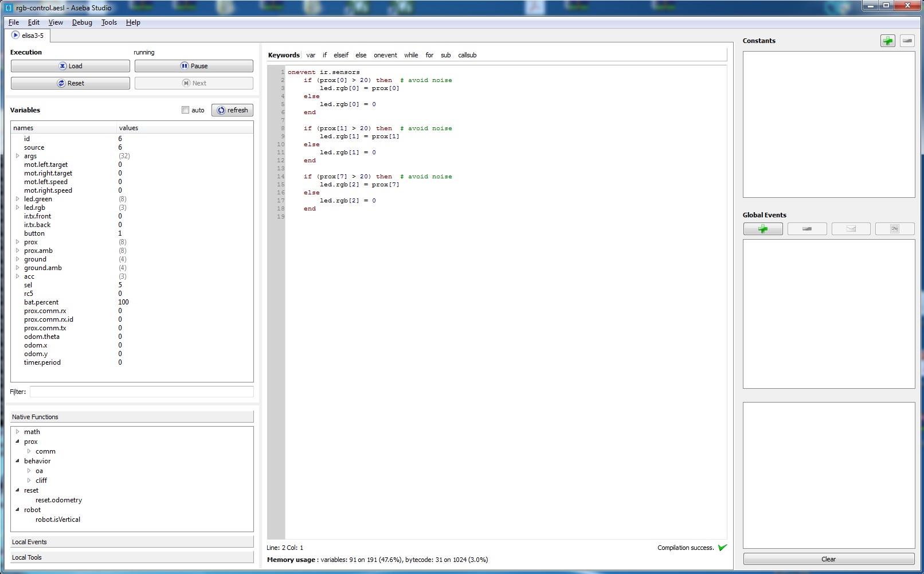Viewport: 924px width, 574px height.
Task: Expand the led.rgb variable array
Action: (x=17, y=208)
